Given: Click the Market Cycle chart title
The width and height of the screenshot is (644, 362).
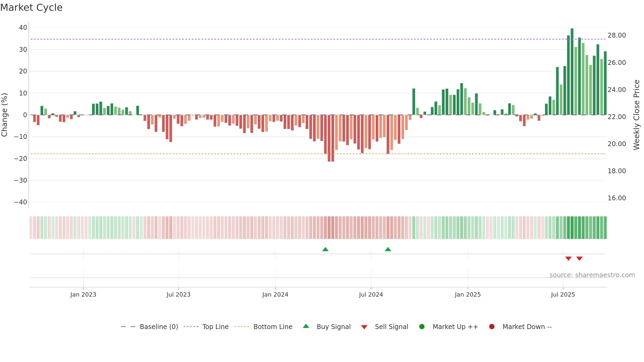Looking at the screenshot, I should click(31, 8).
